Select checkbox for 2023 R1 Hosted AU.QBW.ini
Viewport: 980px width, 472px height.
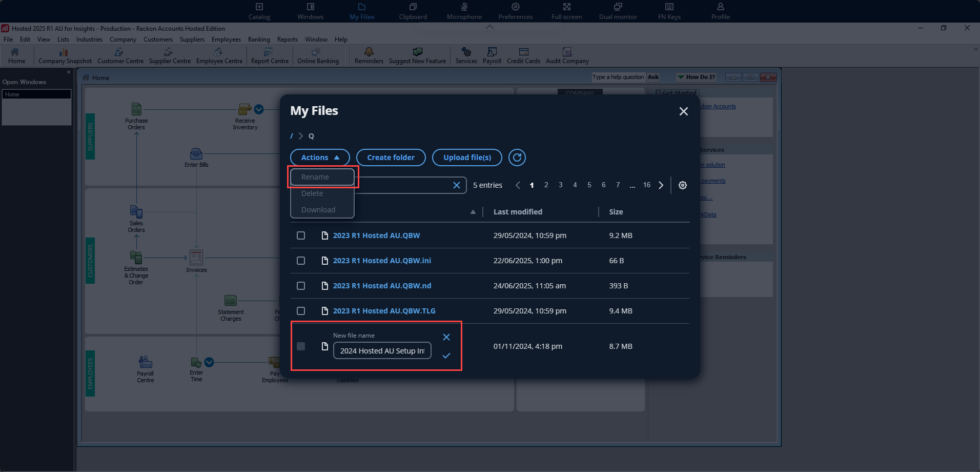301,261
